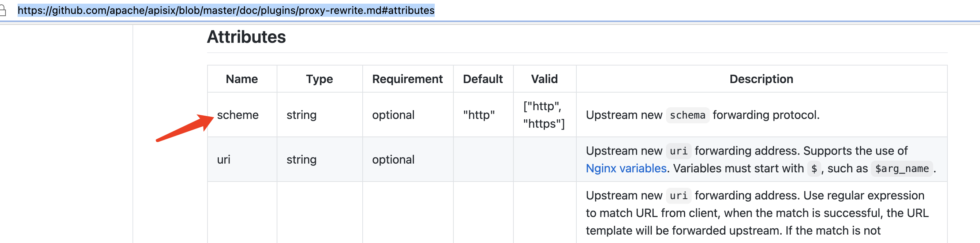Click the schema inline code label
This screenshot has height=243, width=980.
click(687, 115)
